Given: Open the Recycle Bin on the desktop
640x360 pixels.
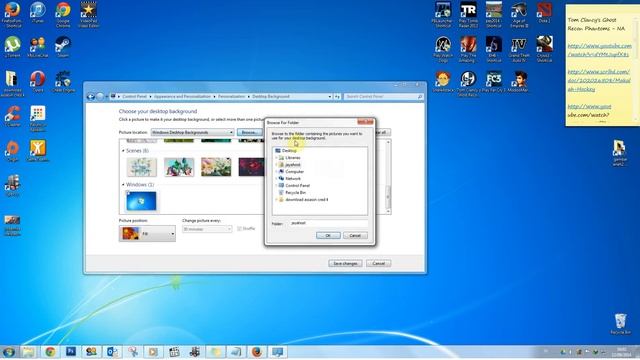Looking at the screenshot, I should (620, 324).
